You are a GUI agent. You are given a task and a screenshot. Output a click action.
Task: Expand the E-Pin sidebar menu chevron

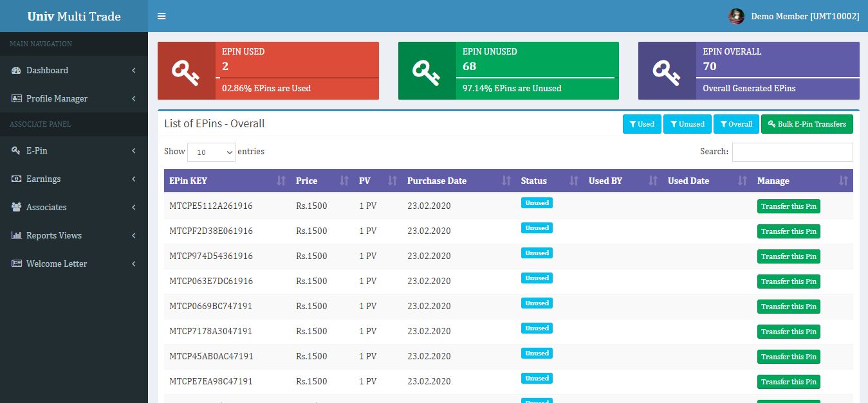coord(133,150)
